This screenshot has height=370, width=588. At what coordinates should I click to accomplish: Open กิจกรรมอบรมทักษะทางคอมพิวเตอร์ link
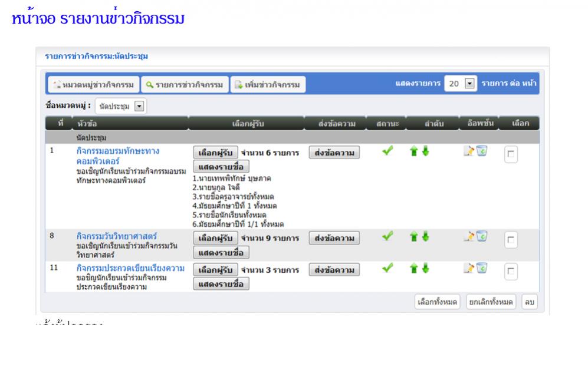pyautogui.click(x=118, y=156)
